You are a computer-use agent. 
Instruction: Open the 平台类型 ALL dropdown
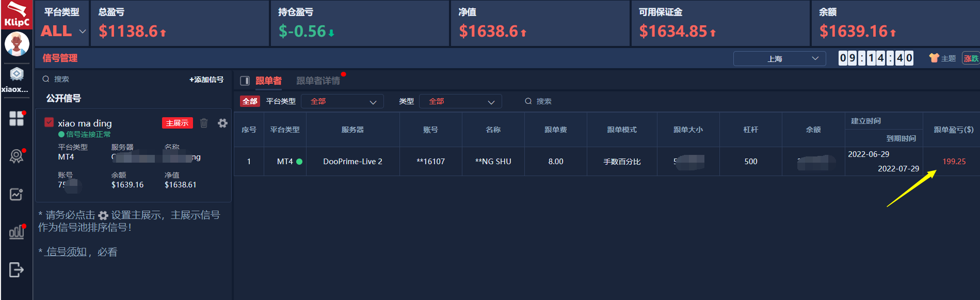[63, 31]
